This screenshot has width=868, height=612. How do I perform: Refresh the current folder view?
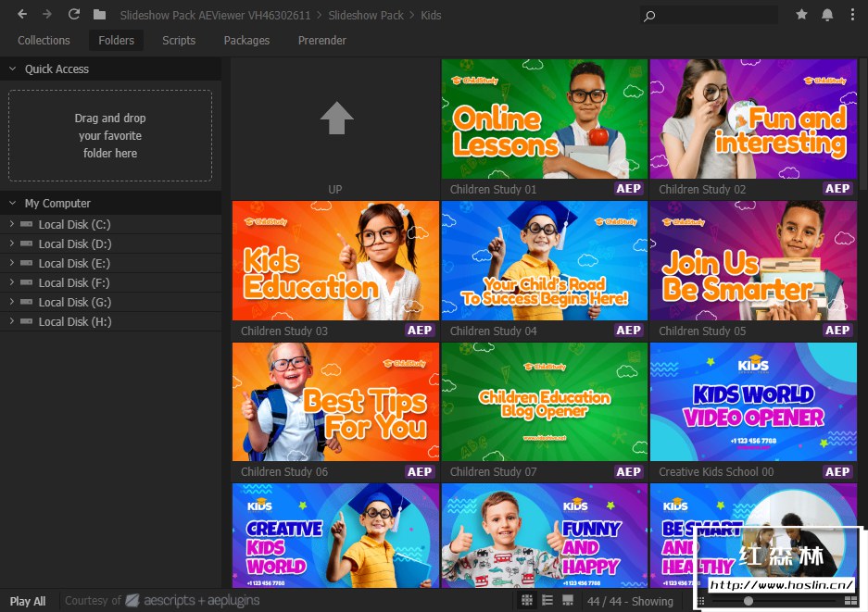pyautogui.click(x=74, y=15)
